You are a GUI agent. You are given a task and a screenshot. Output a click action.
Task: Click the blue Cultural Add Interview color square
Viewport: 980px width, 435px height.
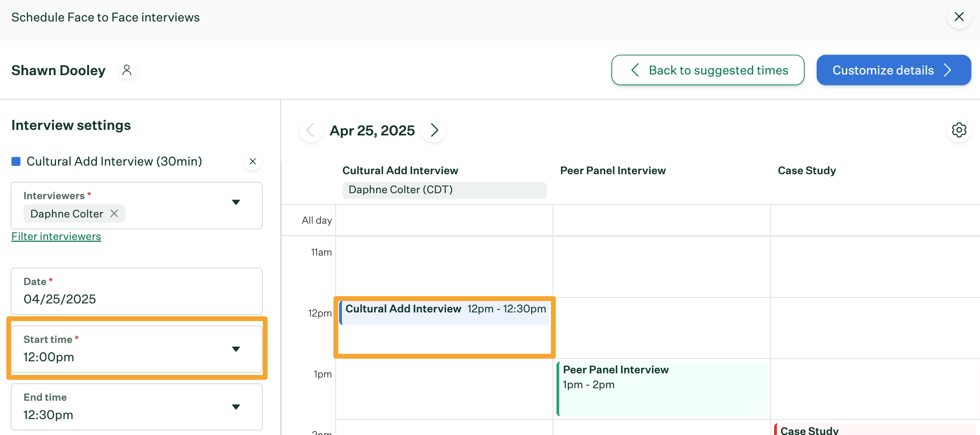(16, 162)
